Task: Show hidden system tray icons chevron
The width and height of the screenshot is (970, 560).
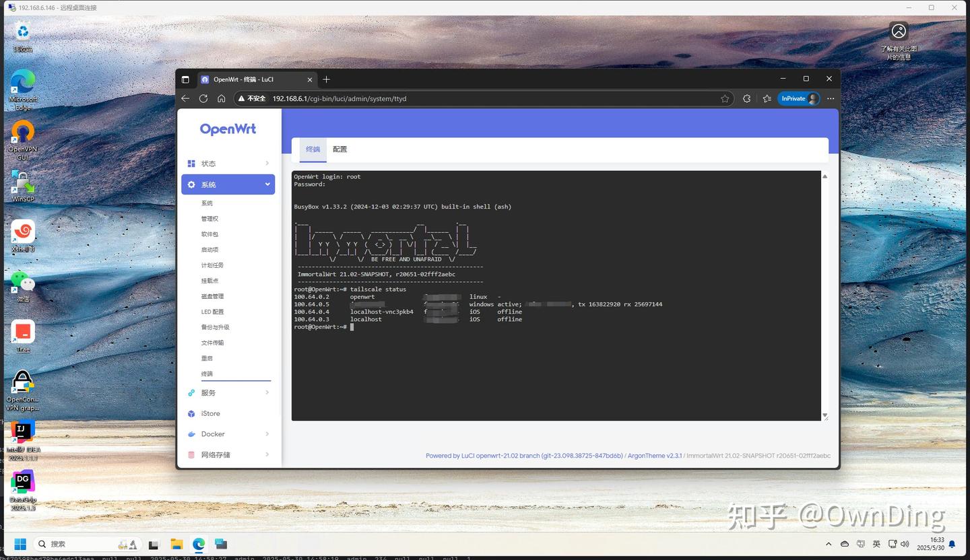Action: [828, 544]
